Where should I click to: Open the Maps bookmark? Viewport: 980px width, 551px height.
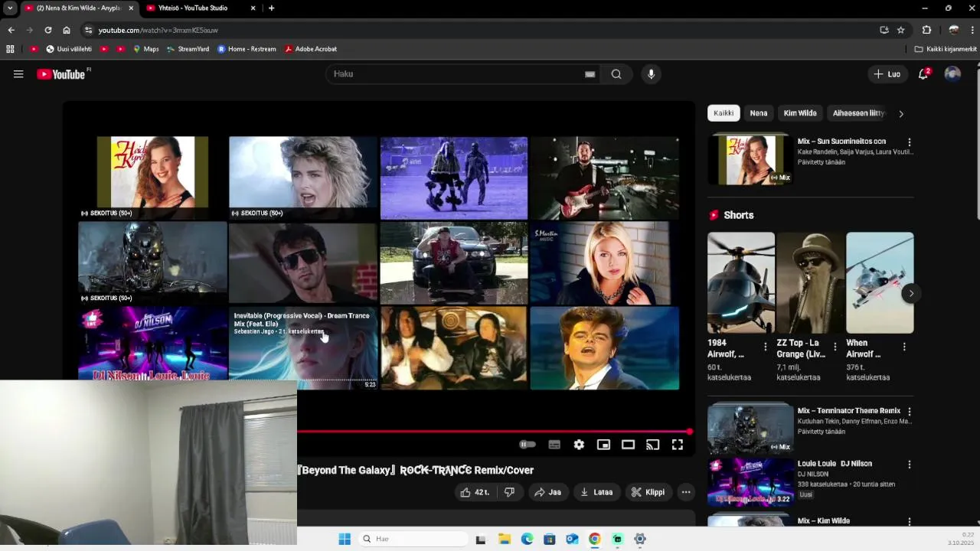tap(145, 49)
